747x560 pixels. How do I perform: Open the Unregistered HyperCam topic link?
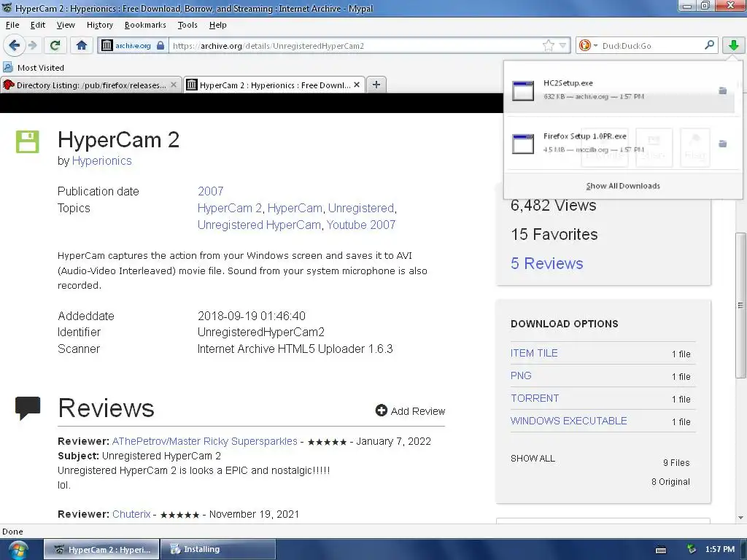259,225
